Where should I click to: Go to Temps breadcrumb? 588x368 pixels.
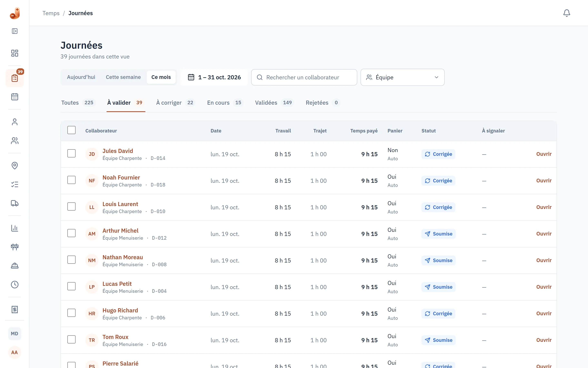pyautogui.click(x=51, y=13)
